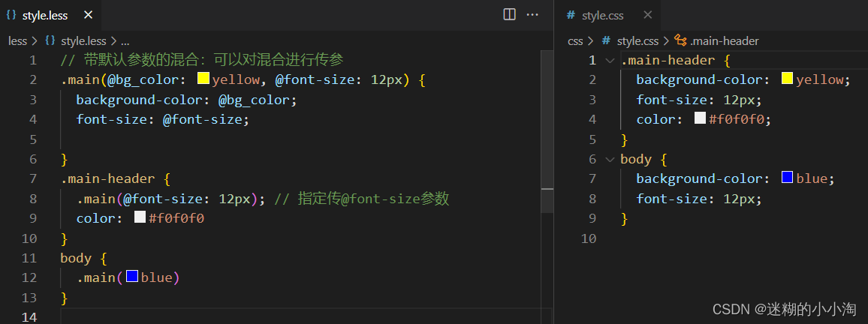Click the .main-header breadcrumb symbol

point(724,41)
